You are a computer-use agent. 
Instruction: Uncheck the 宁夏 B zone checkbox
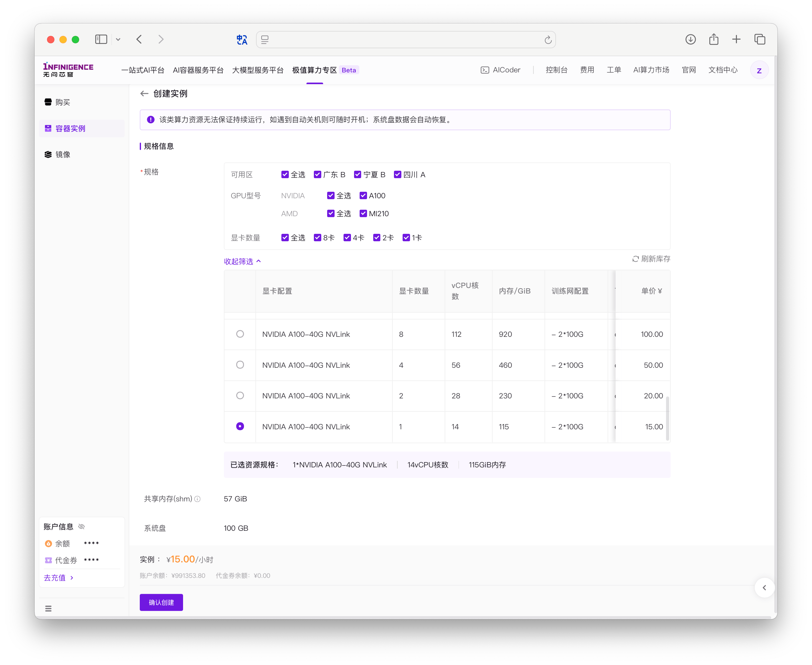click(x=357, y=175)
